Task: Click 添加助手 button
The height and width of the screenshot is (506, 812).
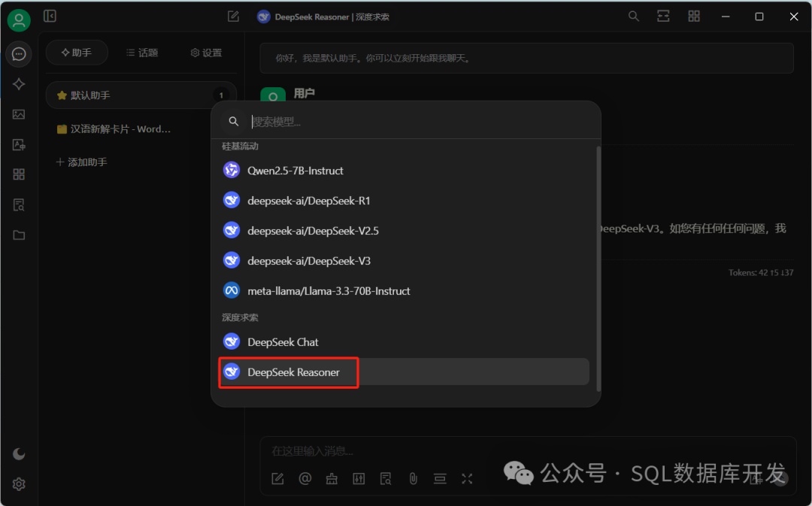Action: 81,162
